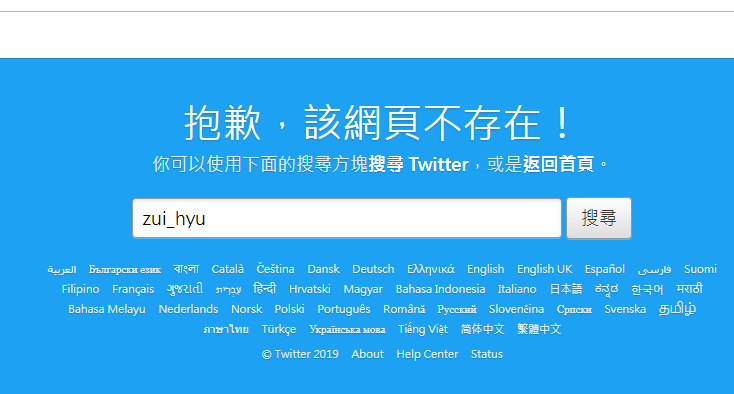Screen dimensions: 734x394
Task: Switch language to Magyar
Action: [363, 289]
